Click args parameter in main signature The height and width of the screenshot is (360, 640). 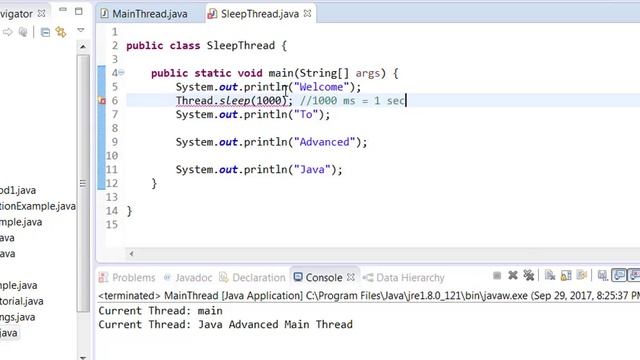pyautogui.click(x=367, y=73)
